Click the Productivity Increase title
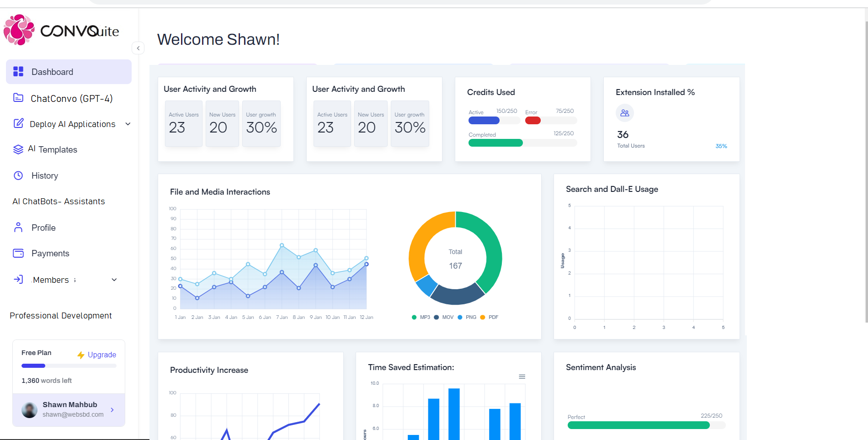Screen dimensions: 868x440 [x=209, y=370]
